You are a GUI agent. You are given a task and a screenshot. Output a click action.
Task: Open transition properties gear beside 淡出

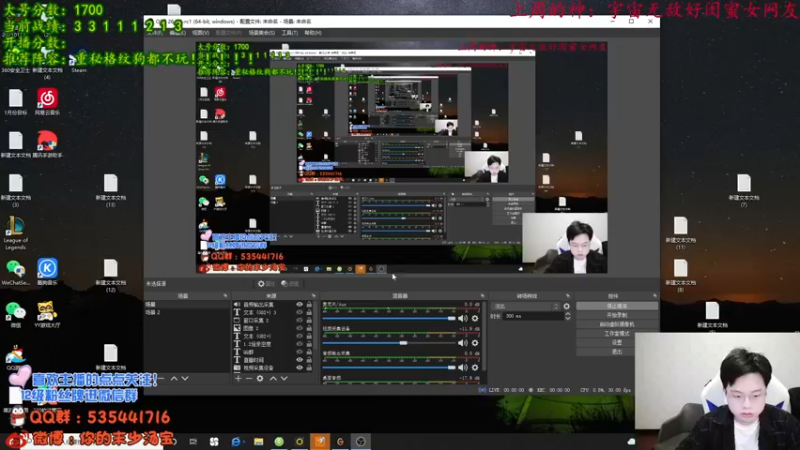click(566, 307)
